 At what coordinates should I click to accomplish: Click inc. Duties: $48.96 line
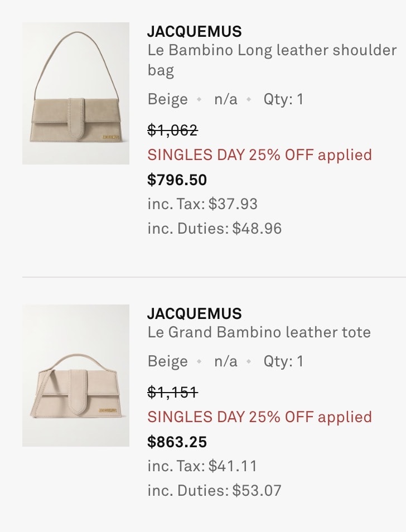pos(214,228)
